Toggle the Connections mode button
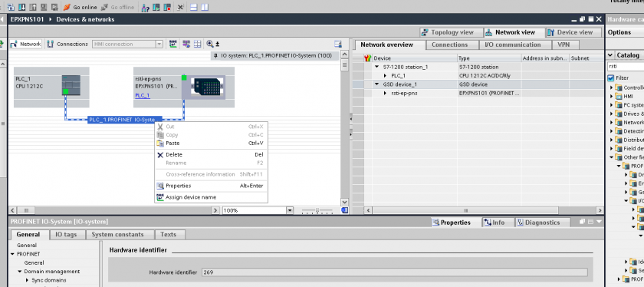This screenshot has width=644, height=287. pyautogui.click(x=67, y=44)
